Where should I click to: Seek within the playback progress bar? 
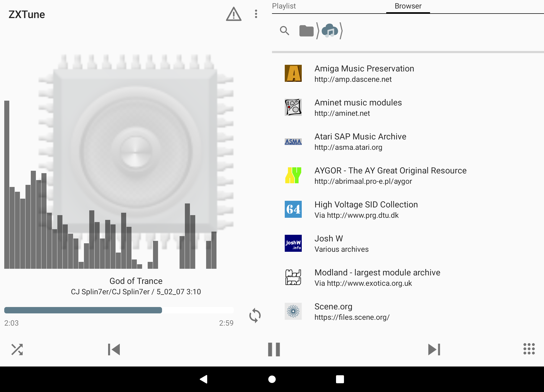(x=119, y=310)
